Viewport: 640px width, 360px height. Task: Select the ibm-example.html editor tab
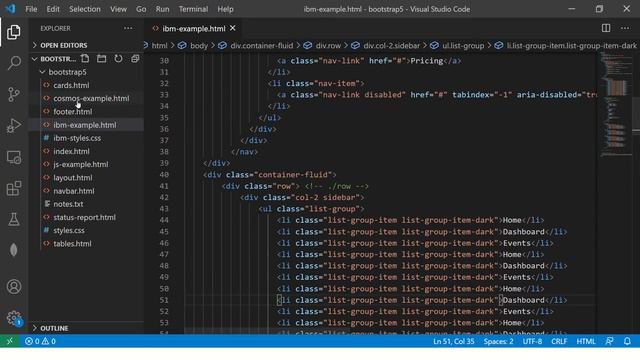(x=193, y=29)
